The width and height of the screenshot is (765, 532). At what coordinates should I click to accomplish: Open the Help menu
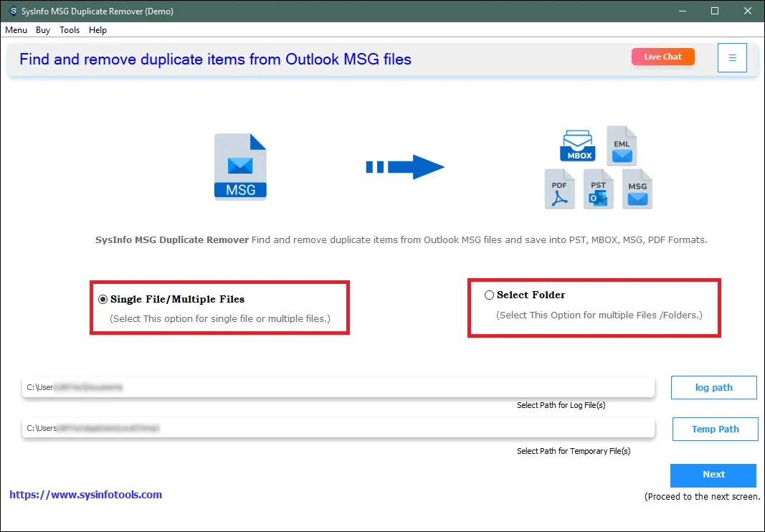(x=98, y=30)
